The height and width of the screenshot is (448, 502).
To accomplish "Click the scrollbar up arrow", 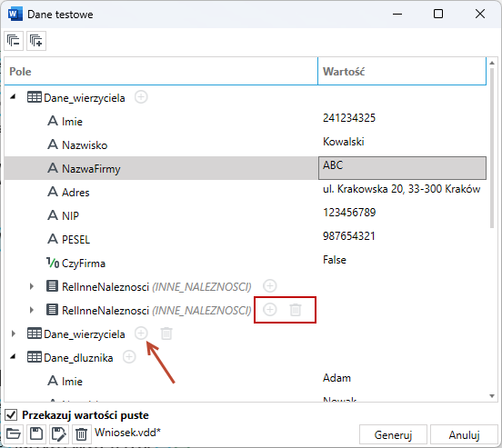I will point(492,63).
